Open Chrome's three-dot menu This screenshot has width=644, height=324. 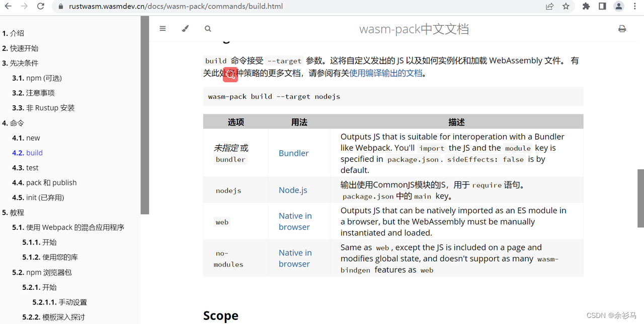pos(635,7)
